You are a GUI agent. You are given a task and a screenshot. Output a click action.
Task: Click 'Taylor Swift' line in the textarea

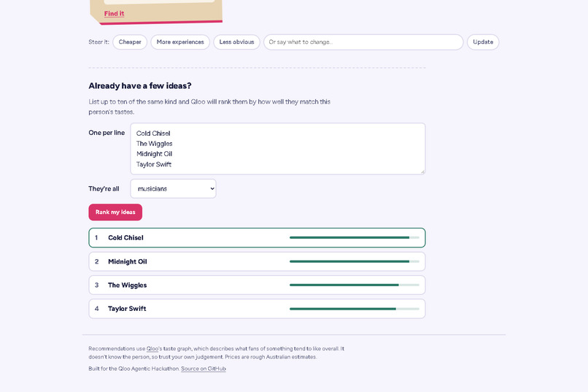(x=154, y=164)
